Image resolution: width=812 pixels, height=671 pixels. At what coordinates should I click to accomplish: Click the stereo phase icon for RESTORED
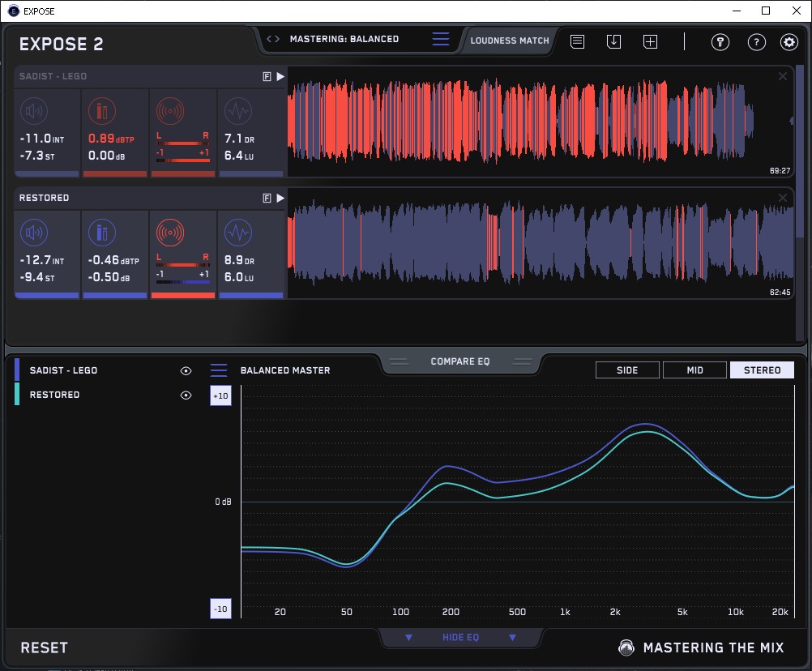coord(169,233)
